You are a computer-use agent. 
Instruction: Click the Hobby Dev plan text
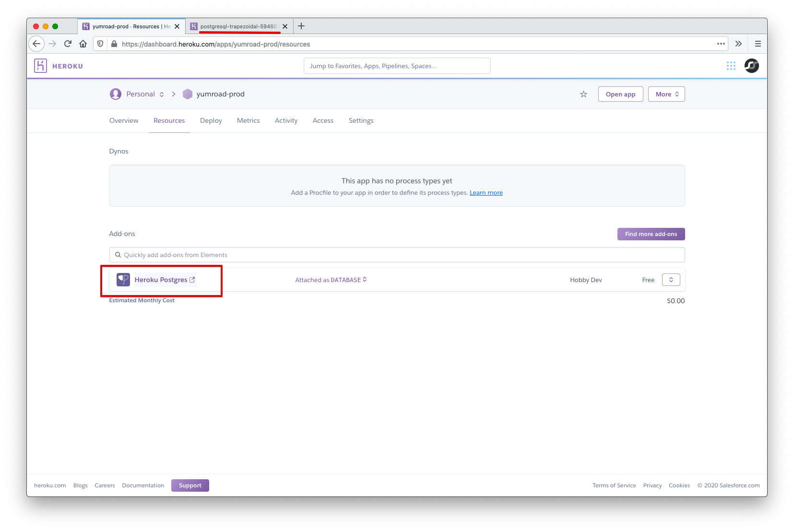point(586,280)
